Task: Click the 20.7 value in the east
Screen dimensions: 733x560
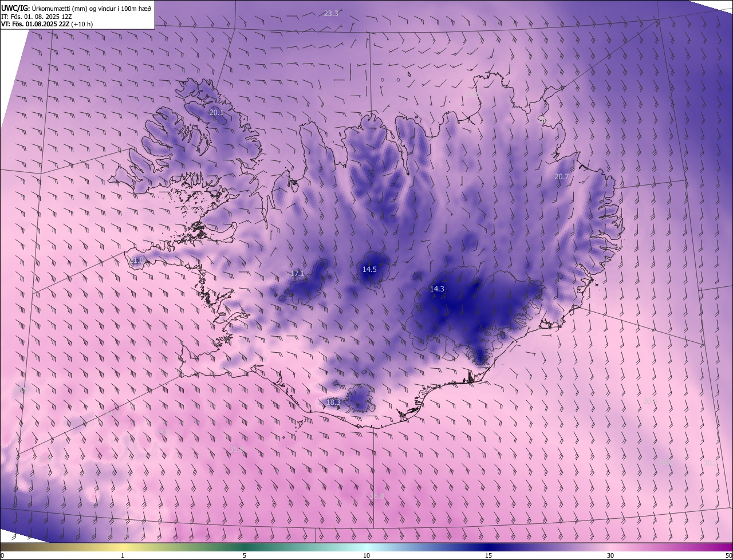Action: (x=562, y=177)
